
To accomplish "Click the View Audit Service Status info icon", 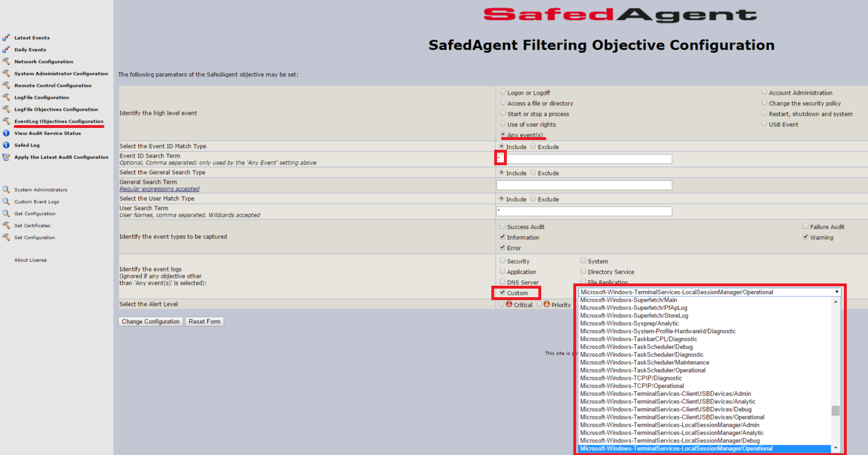I will click(x=6, y=133).
